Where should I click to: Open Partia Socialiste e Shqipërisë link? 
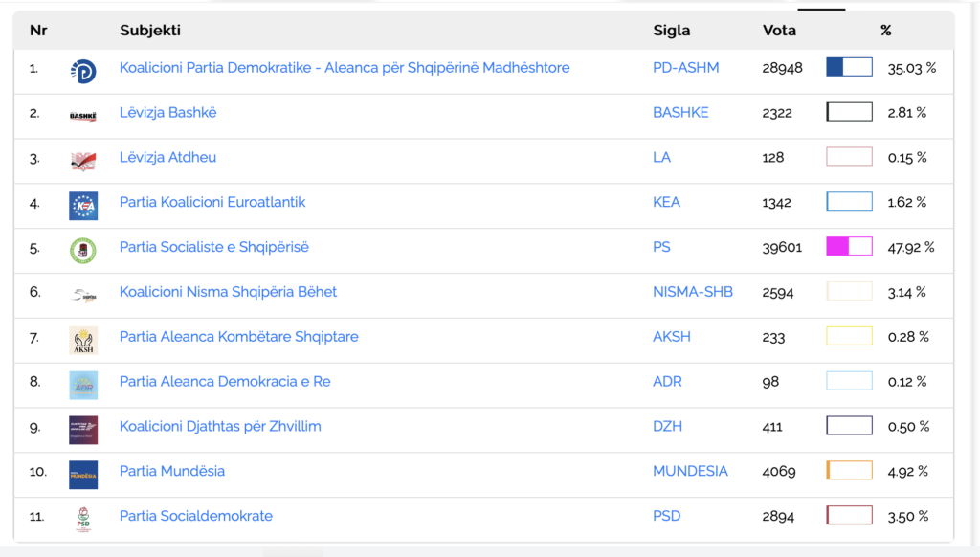(214, 247)
